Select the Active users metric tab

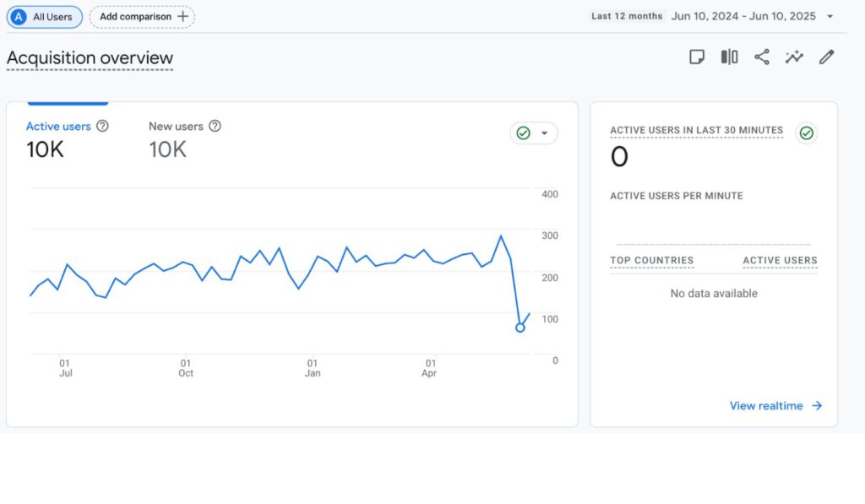58,127
